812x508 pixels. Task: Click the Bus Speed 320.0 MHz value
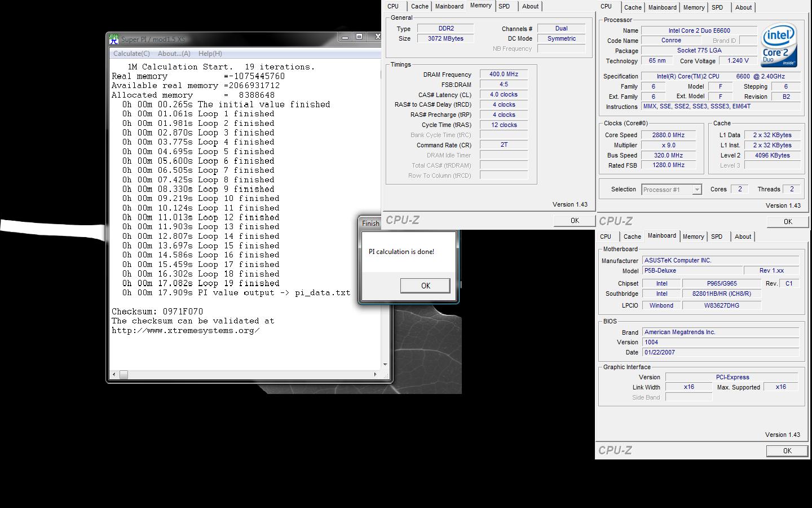point(668,155)
